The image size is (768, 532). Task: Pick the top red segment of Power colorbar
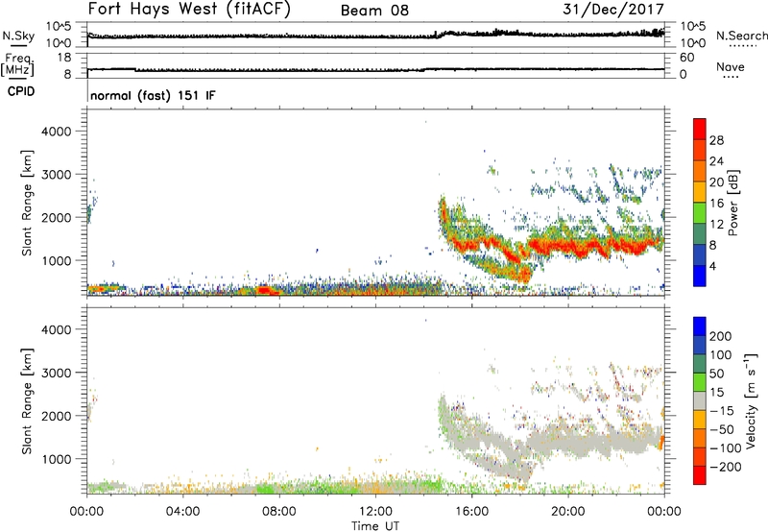tap(700, 129)
